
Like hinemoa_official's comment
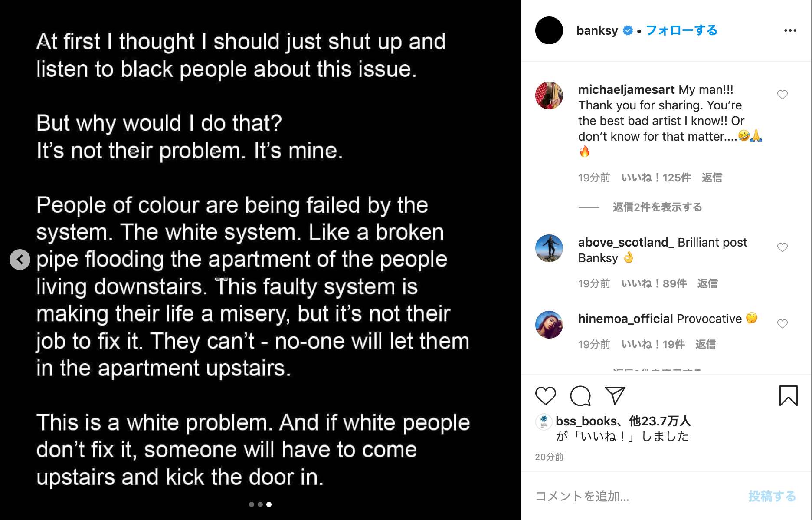point(782,324)
